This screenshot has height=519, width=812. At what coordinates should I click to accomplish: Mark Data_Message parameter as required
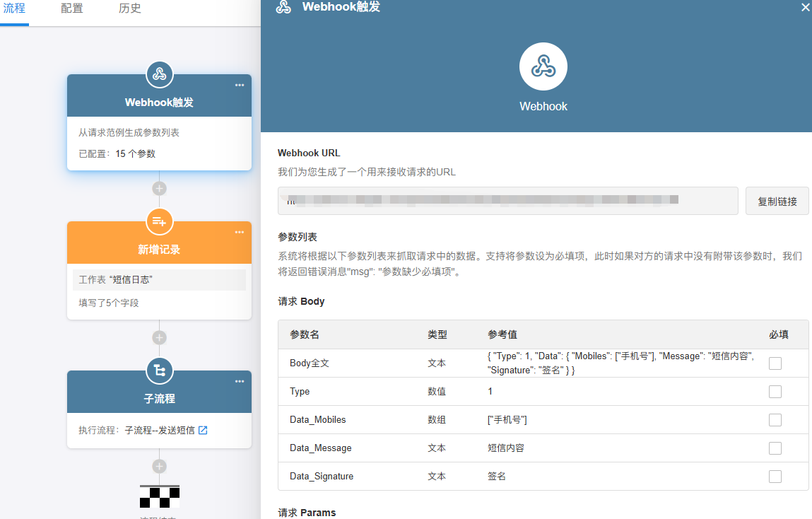(775, 448)
